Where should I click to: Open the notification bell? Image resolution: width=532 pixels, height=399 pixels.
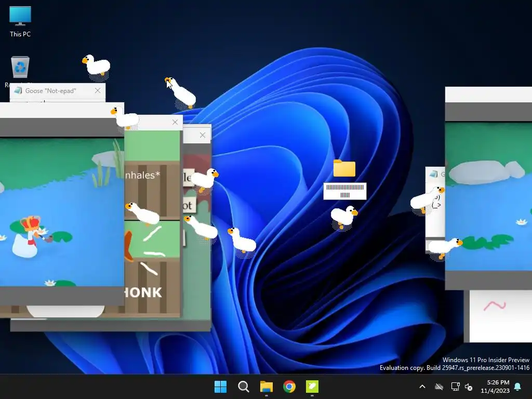coord(518,387)
